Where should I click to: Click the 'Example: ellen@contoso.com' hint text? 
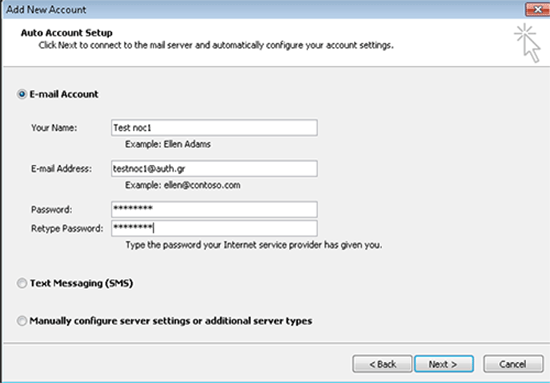click(183, 185)
